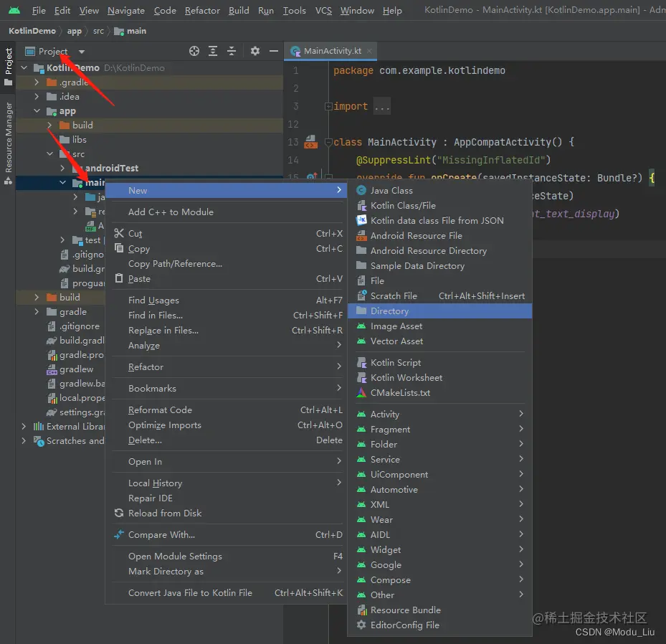Choose Android Resource File

click(439, 236)
